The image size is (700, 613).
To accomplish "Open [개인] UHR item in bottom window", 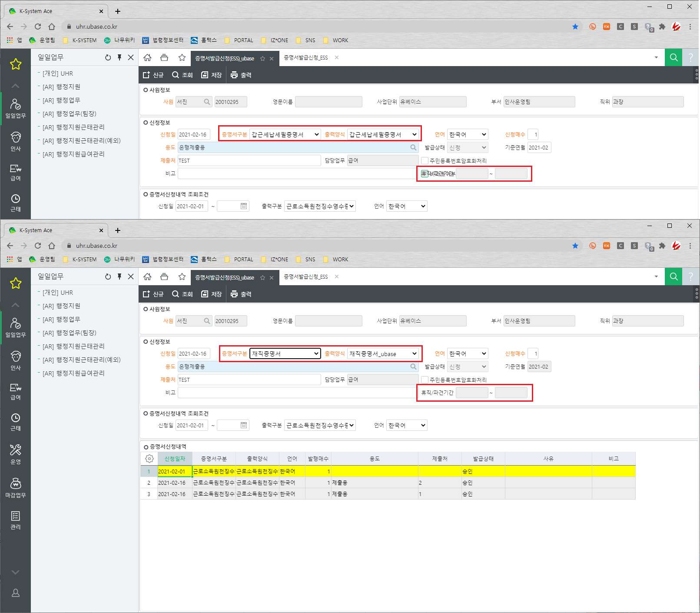I will [x=58, y=293].
